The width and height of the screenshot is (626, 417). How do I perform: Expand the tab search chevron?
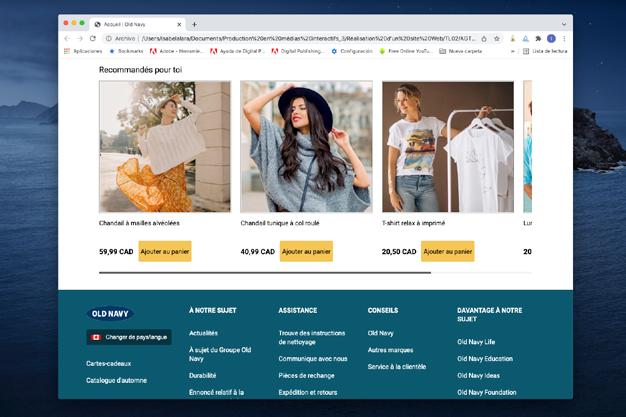[x=564, y=24]
